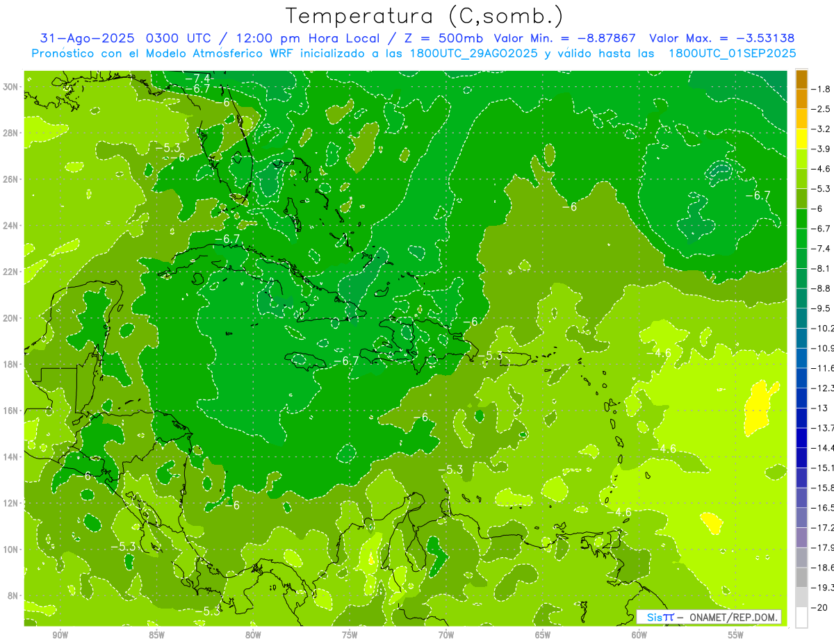Click "Pronóstico con el Modelo Atmósferico WRF" text
This screenshot has width=834, height=644.
point(163,53)
